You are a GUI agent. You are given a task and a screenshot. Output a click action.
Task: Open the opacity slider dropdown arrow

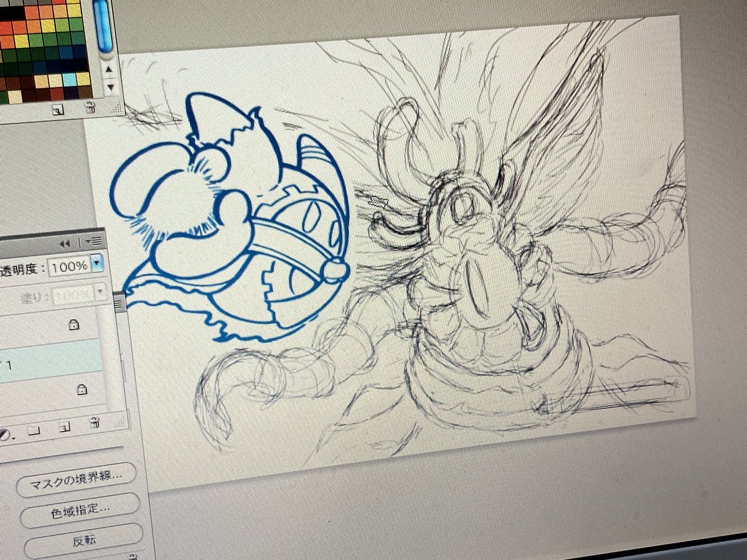97,264
